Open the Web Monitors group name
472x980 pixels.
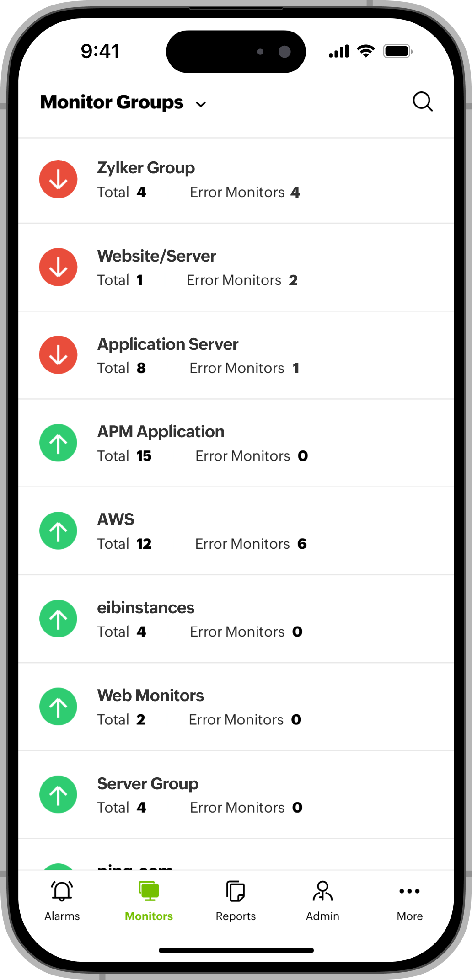[x=150, y=696]
